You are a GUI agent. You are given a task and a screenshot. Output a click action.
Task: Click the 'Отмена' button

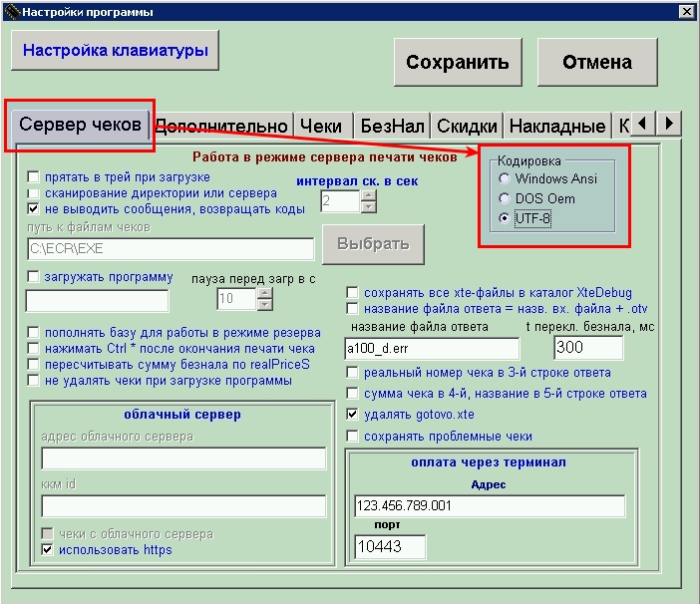tap(597, 62)
